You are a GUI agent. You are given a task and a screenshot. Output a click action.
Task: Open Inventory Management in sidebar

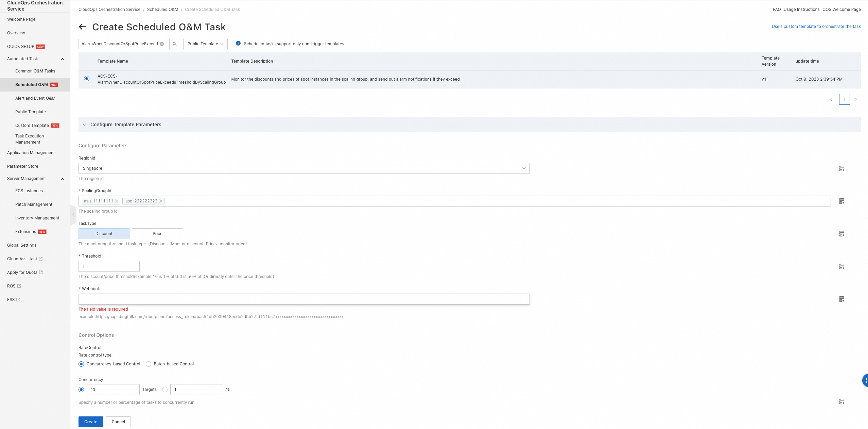(37, 218)
